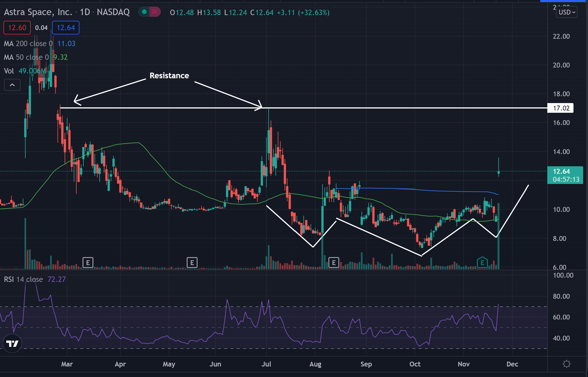Click the earnings E marker near March
588x377 pixels.
click(x=88, y=263)
